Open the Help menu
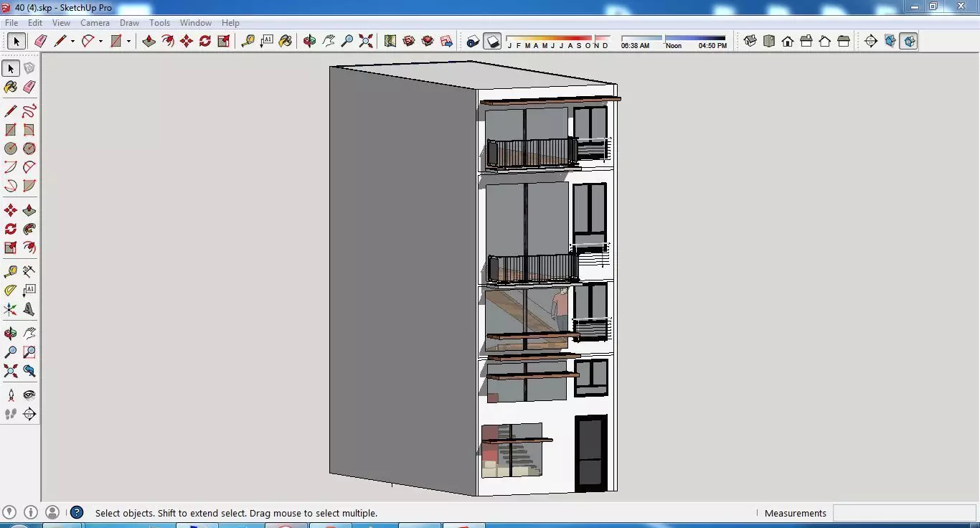 coord(230,23)
